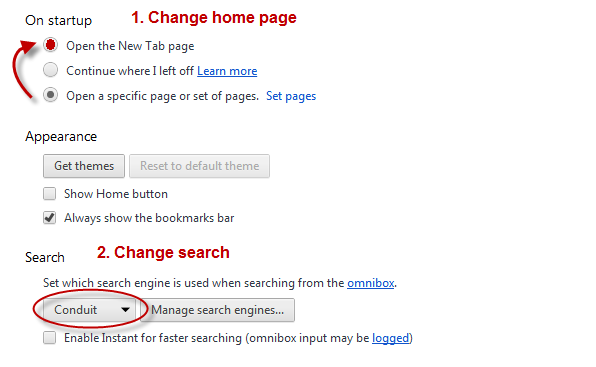Open Manage search engines dialog
Screen dimensions: 596x367
(x=217, y=310)
